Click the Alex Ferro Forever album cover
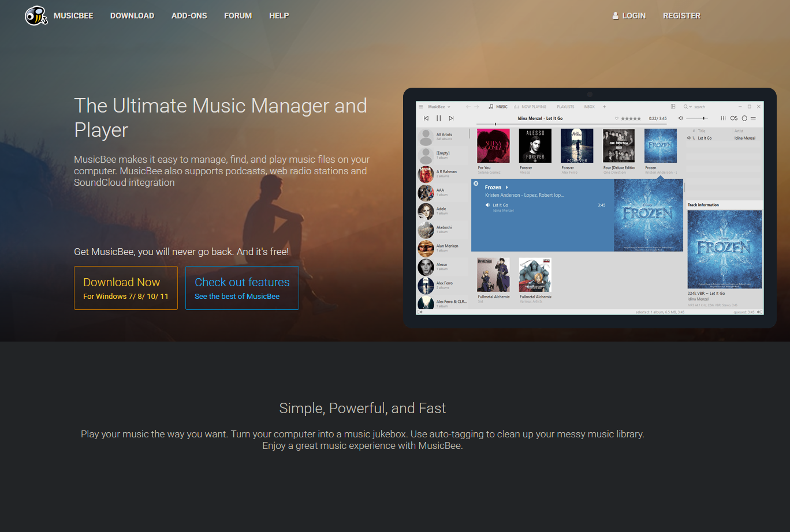This screenshot has height=532, width=790. click(577, 146)
